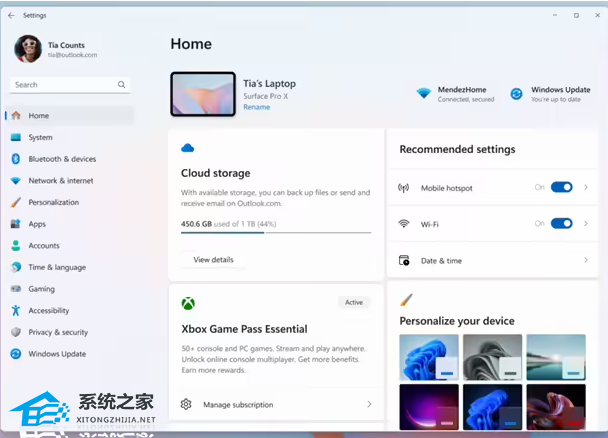The width and height of the screenshot is (608, 438).
Task: Click the Privacy shield icon
Action: pos(16,332)
